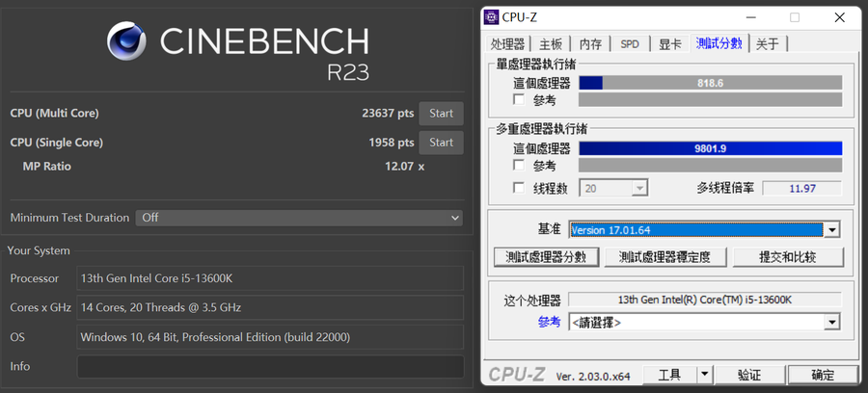
Task: Enable the 參考 checkbox under single-thread
Action: pyautogui.click(x=519, y=99)
